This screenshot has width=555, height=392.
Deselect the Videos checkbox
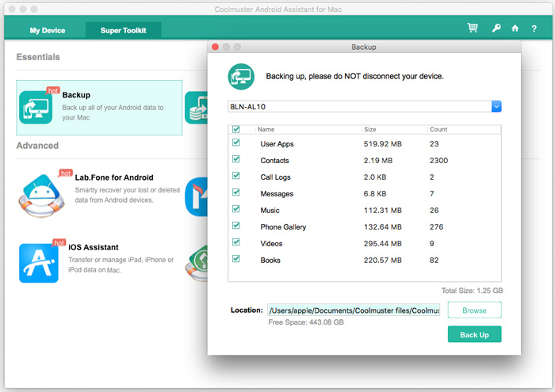point(236,242)
